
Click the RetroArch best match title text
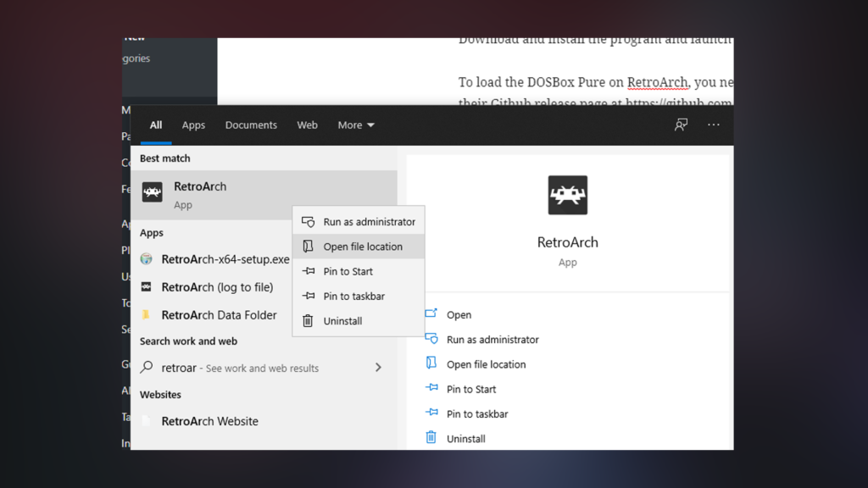[200, 186]
